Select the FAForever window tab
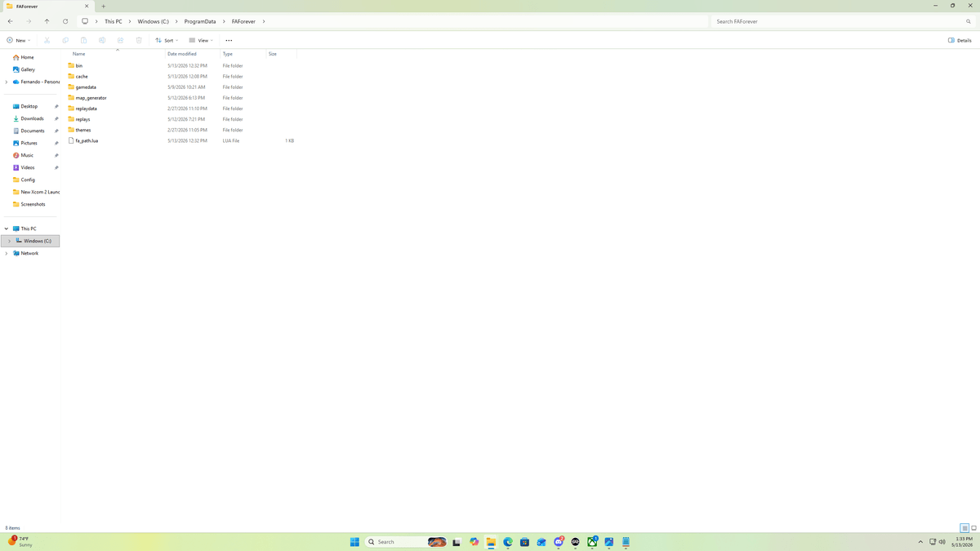Screen dimensions: 980x551 click(x=49, y=6)
